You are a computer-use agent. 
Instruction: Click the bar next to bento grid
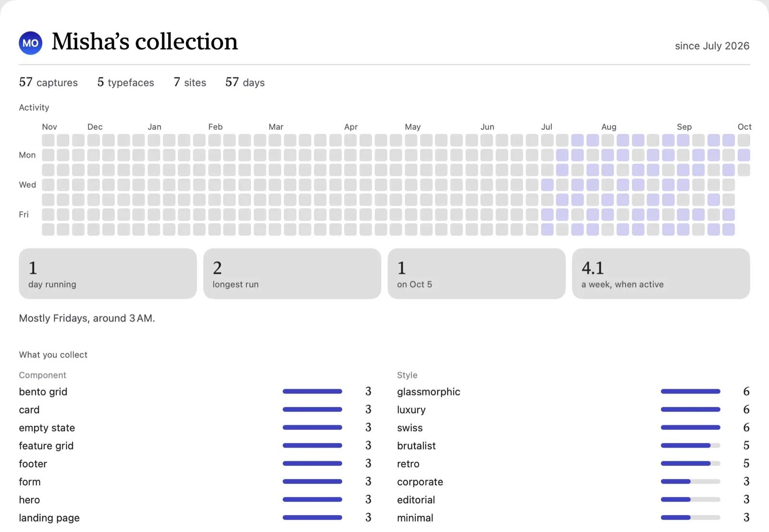click(x=312, y=392)
